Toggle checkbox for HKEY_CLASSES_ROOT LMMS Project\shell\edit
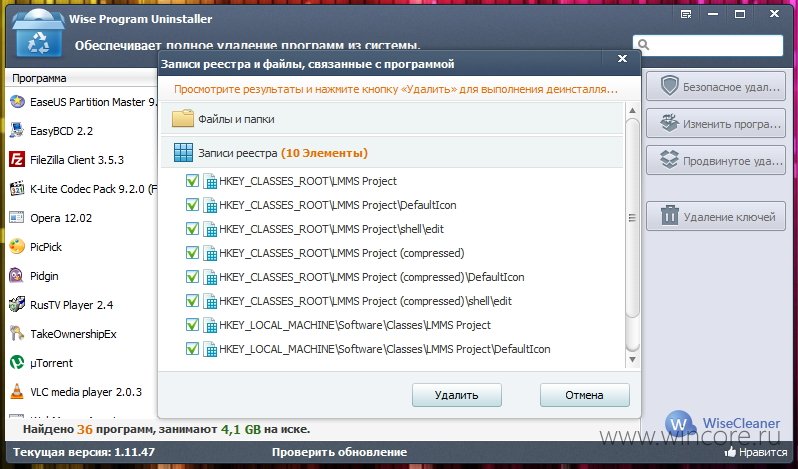This screenshot has height=469, width=798. (x=192, y=228)
